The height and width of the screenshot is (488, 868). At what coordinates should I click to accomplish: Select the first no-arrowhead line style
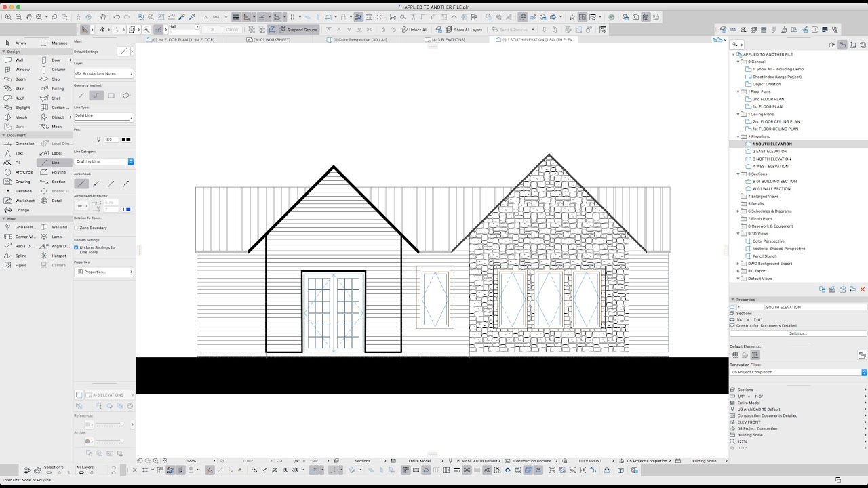coord(81,184)
